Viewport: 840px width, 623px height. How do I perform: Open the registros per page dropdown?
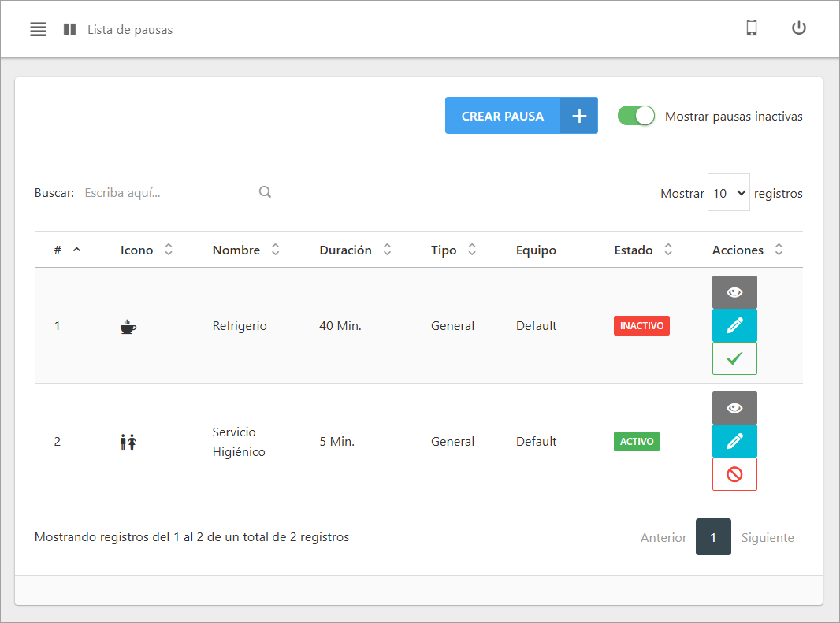point(729,193)
